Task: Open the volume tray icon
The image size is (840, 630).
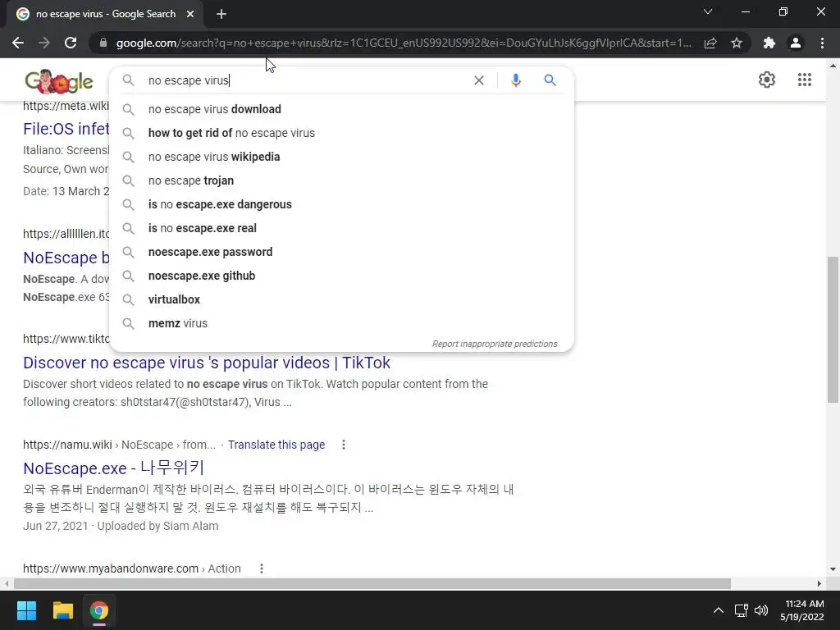Action: point(761,610)
